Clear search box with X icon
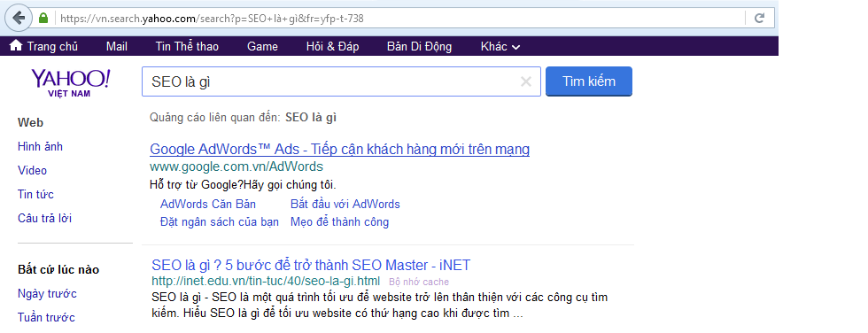 pyautogui.click(x=526, y=81)
